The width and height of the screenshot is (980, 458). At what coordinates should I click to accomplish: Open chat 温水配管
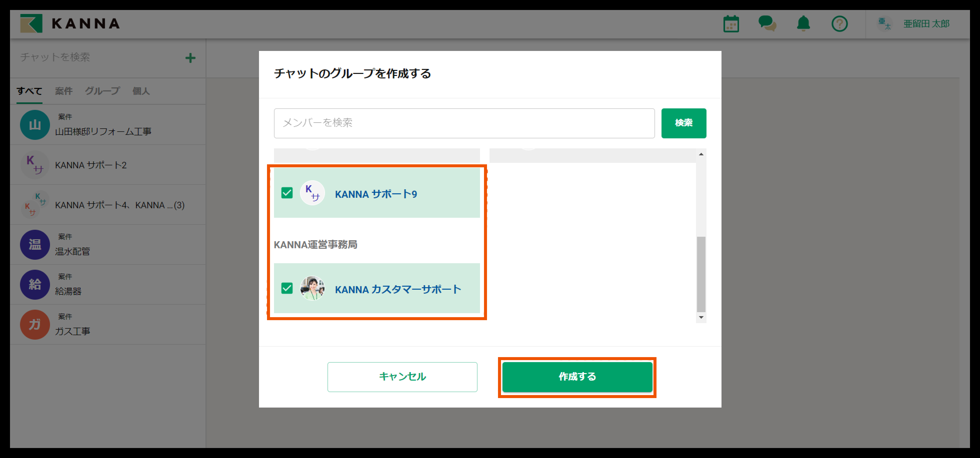click(x=108, y=244)
